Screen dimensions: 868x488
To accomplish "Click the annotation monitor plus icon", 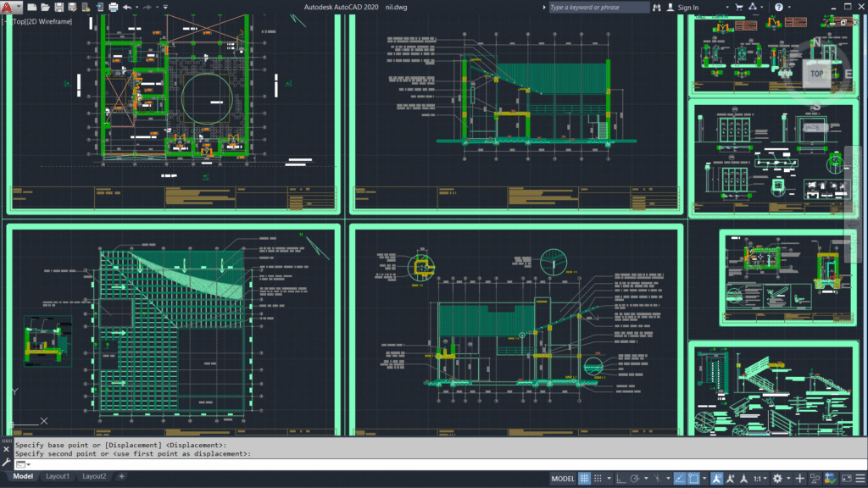I will (x=800, y=479).
